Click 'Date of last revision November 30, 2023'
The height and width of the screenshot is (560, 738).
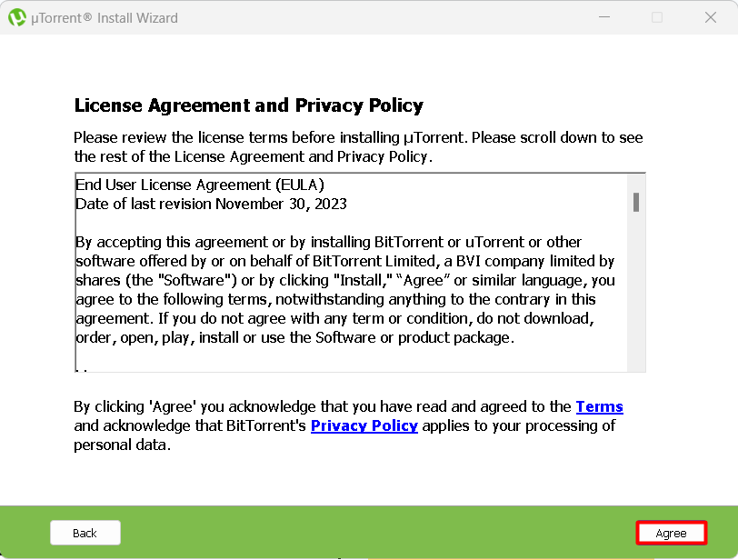click(x=211, y=205)
